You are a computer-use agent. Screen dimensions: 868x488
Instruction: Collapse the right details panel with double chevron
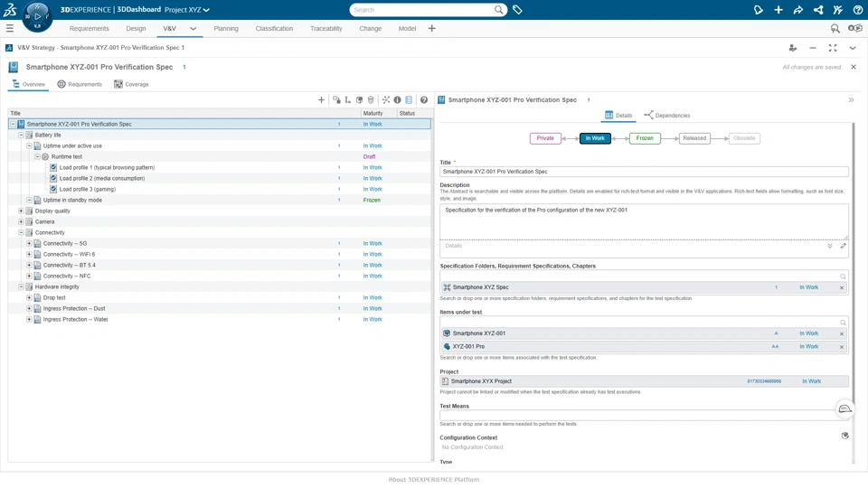pos(852,100)
